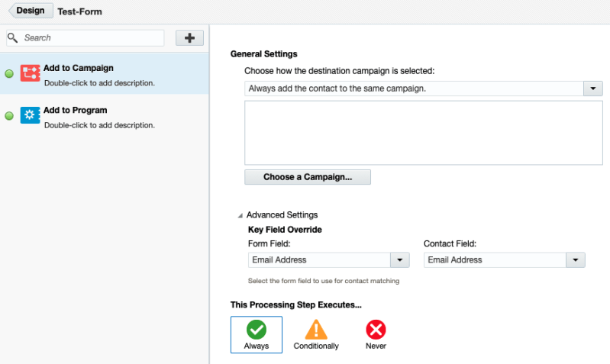Select the Add to Campaign step
The width and height of the screenshot is (610, 364).
click(105, 73)
